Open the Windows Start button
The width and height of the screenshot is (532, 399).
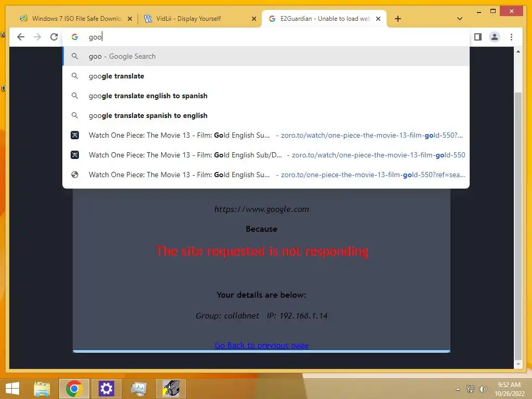[12, 389]
